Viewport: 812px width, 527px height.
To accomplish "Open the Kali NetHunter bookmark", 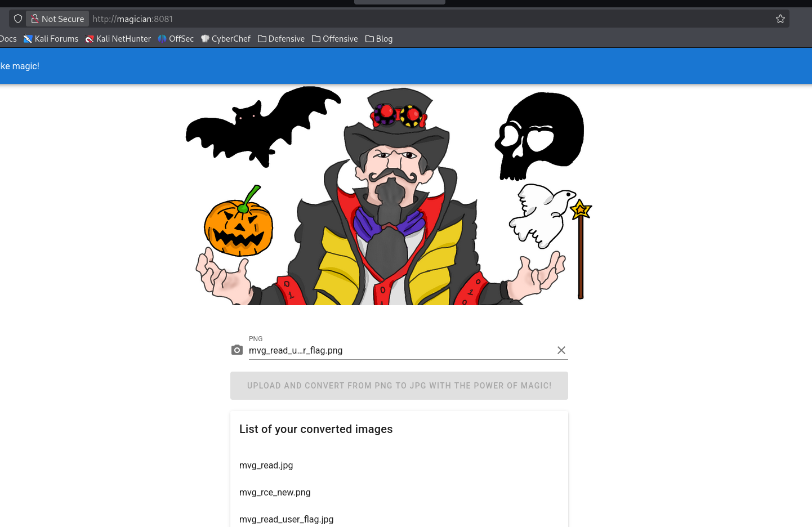I will (x=118, y=39).
